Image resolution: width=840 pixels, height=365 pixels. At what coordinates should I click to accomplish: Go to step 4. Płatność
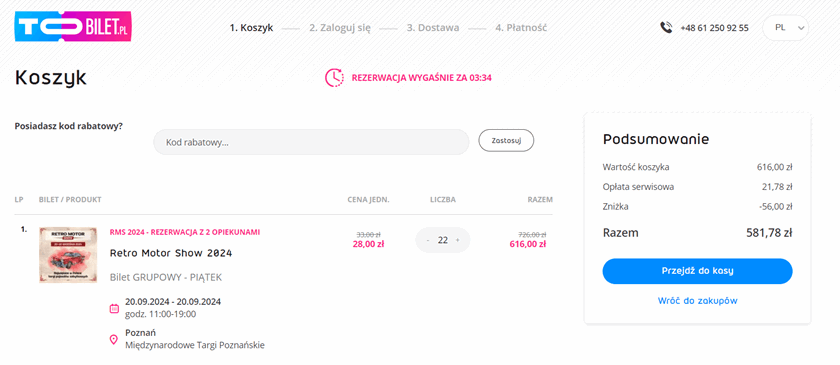coord(521,28)
